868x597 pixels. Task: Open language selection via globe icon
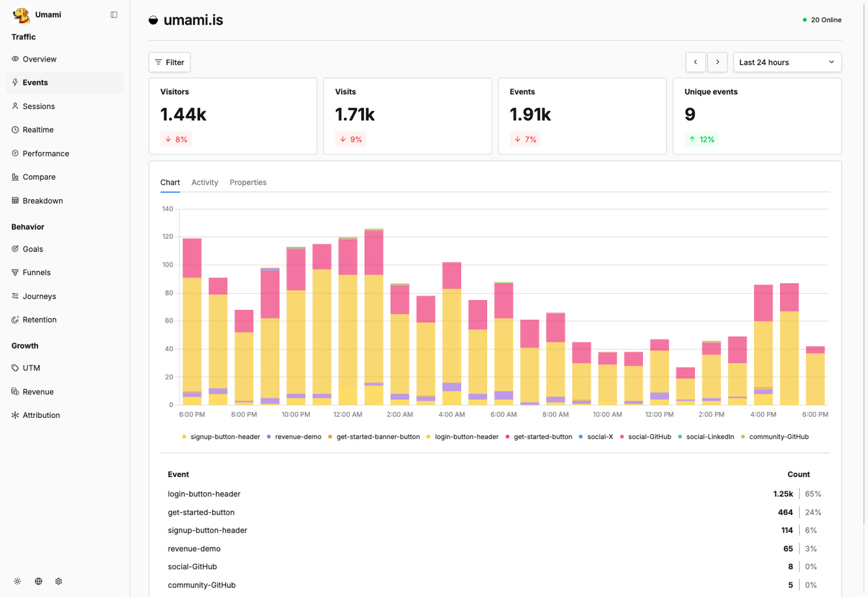[x=38, y=581]
